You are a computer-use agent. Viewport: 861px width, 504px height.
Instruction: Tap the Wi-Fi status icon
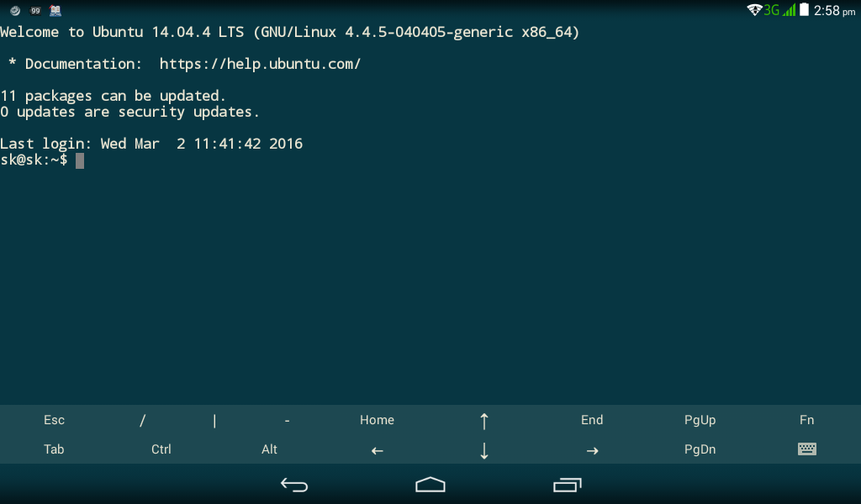tap(754, 10)
